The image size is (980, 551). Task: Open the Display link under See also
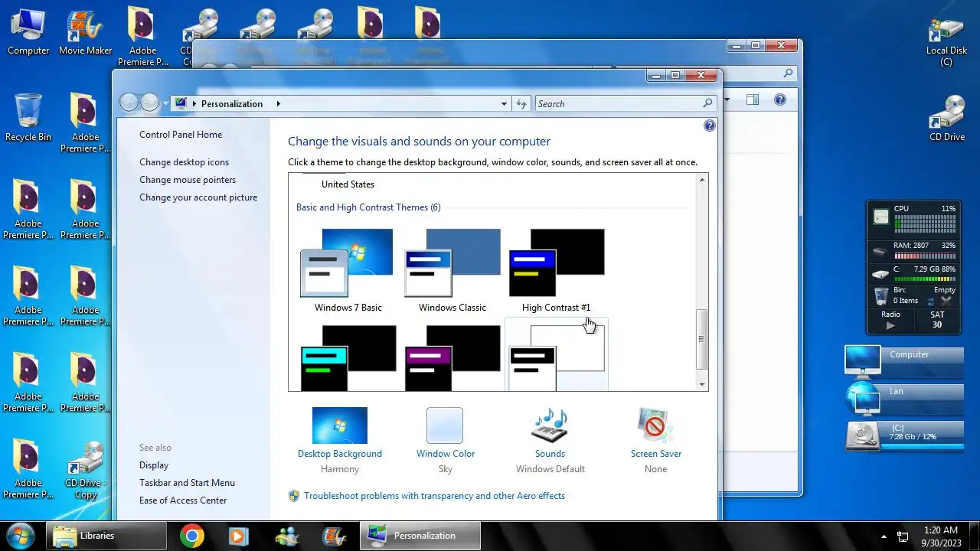pos(154,465)
